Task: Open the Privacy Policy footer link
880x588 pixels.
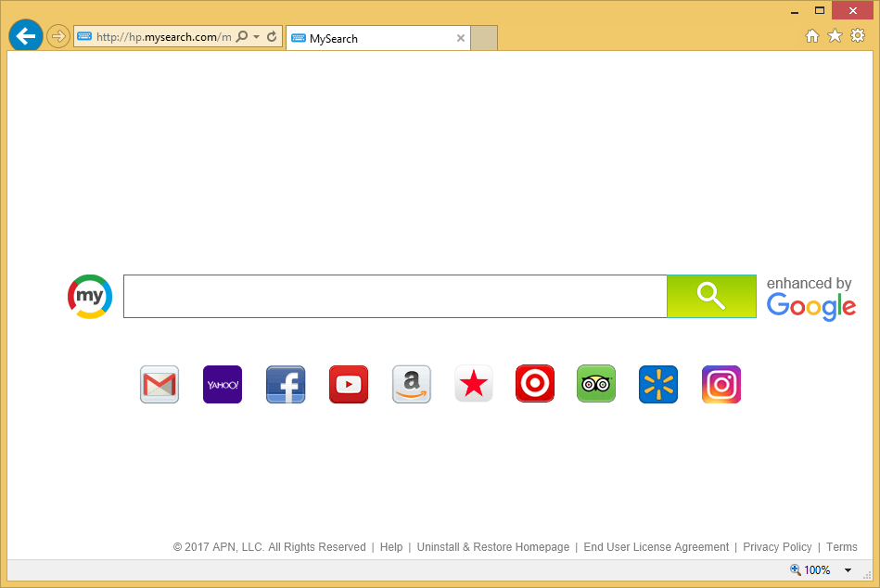Action: [x=777, y=547]
